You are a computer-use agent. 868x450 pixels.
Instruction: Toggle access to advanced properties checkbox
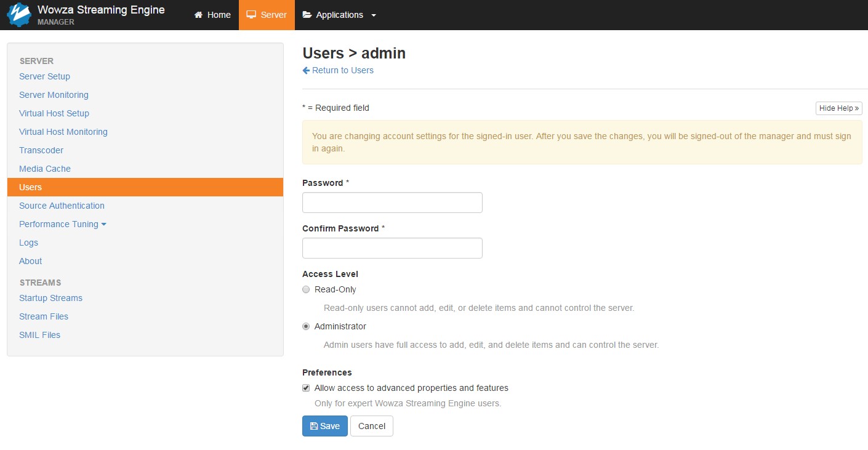[x=306, y=388]
